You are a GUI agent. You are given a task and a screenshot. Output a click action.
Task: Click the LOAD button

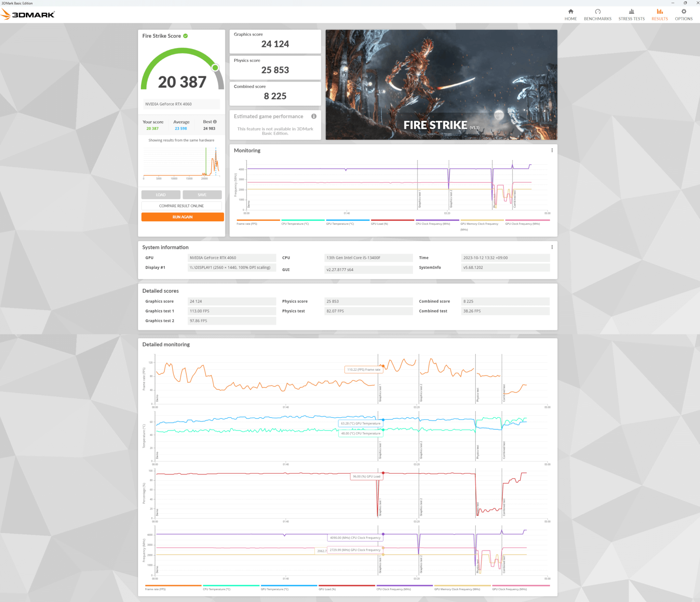(x=161, y=195)
